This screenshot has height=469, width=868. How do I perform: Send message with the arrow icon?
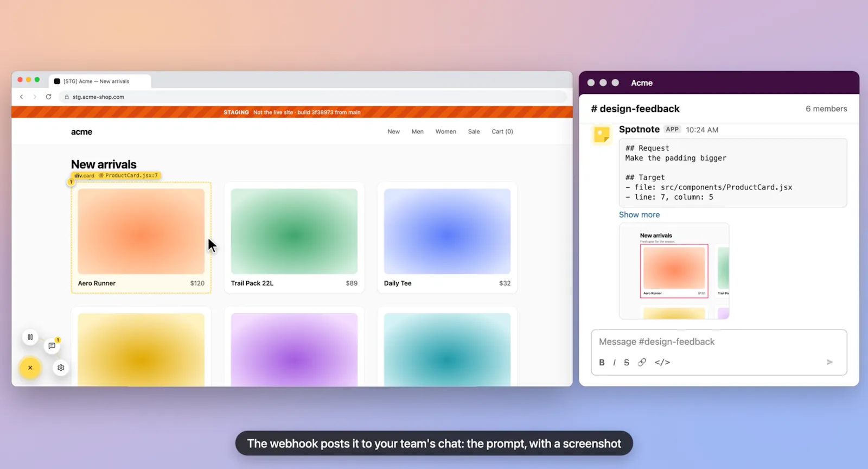pos(829,362)
